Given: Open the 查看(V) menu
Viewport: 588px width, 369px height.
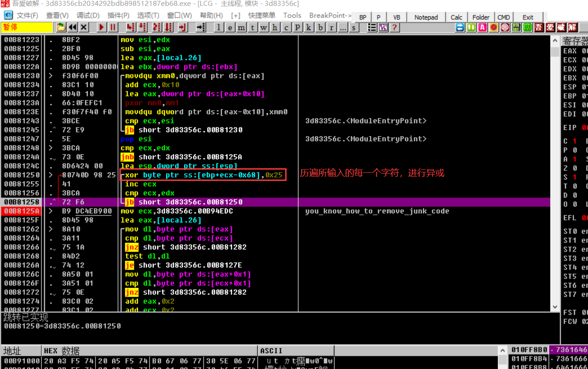Looking at the screenshot, I should [x=57, y=15].
